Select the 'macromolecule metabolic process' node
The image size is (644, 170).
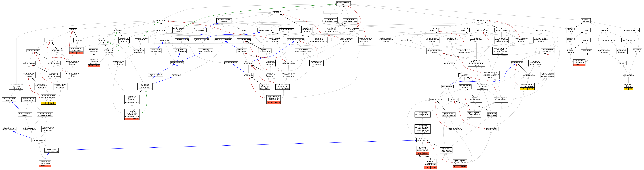(548, 51)
